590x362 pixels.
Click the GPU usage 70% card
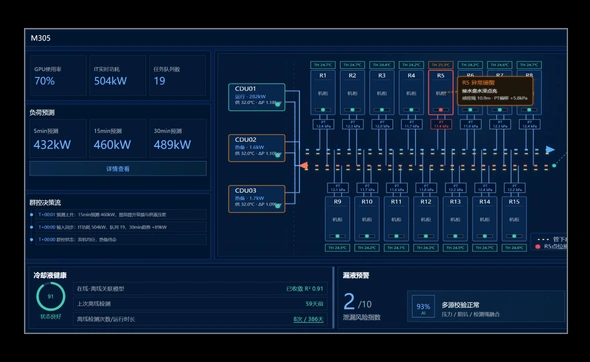58,75
